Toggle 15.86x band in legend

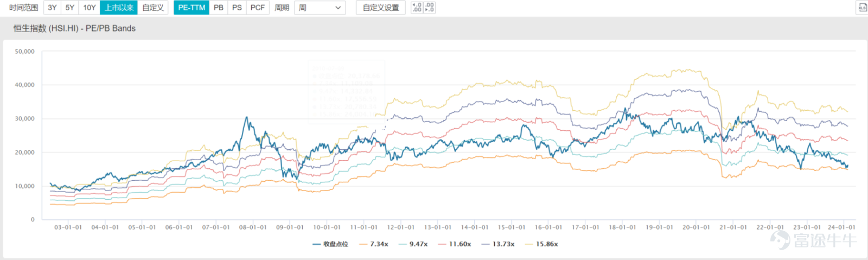pyautogui.click(x=541, y=244)
